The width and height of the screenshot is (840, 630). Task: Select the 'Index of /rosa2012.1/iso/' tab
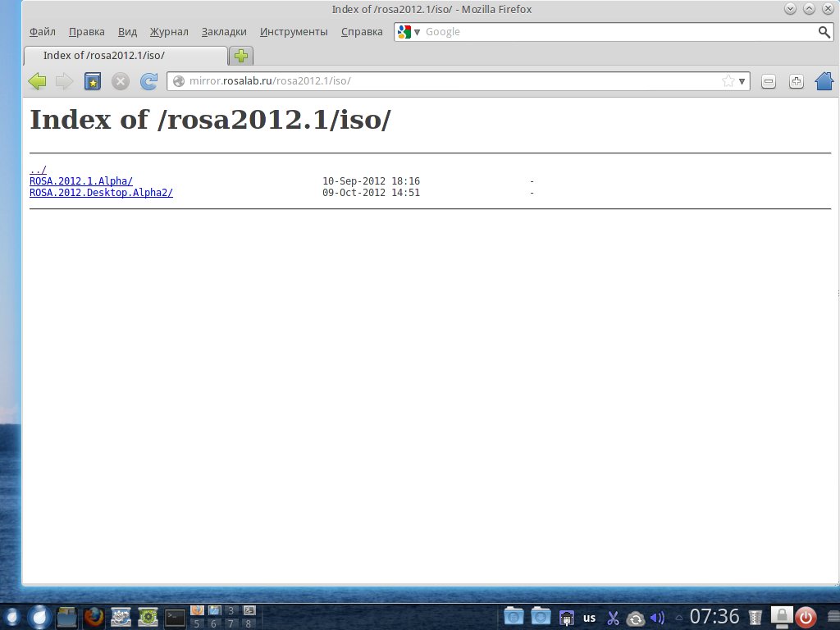click(x=126, y=56)
